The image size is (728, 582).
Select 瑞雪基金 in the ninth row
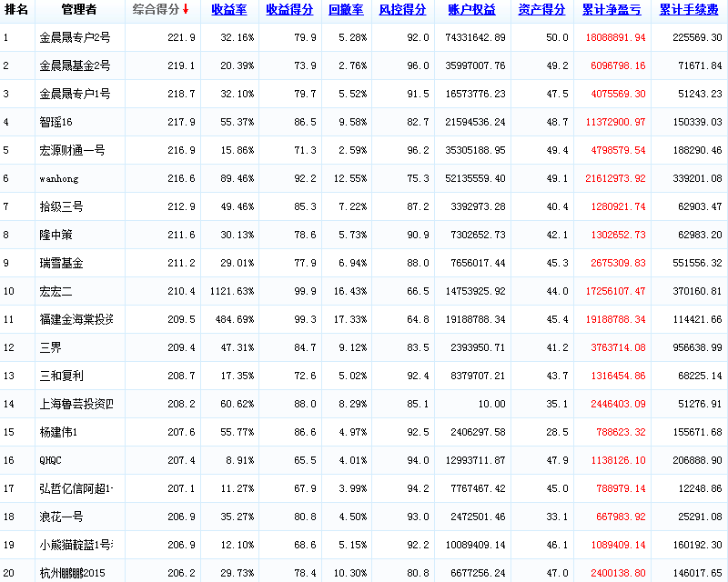tap(62, 264)
